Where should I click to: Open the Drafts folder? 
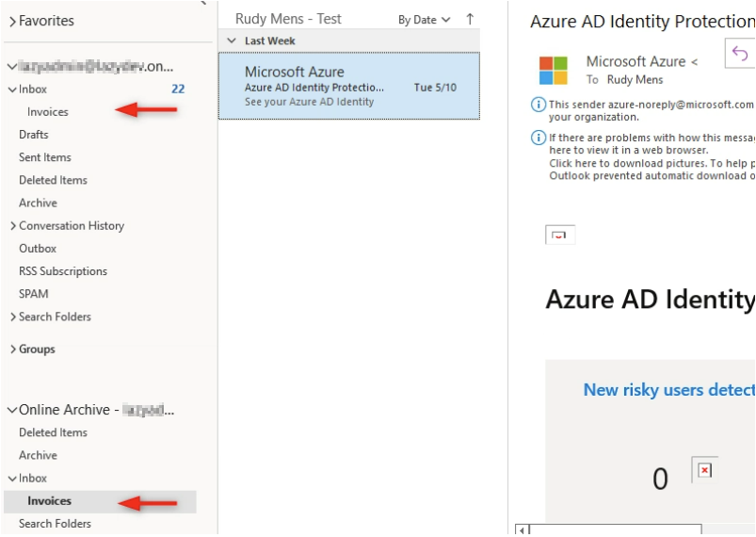click(x=34, y=135)
